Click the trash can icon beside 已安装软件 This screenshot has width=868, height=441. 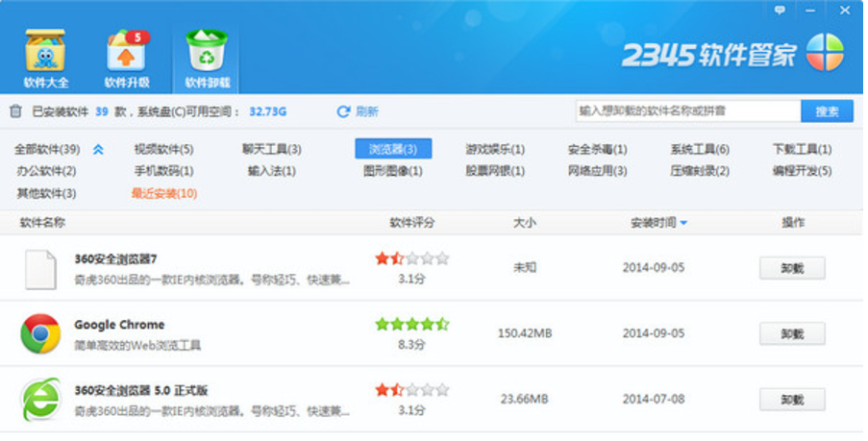coord(15,111)
